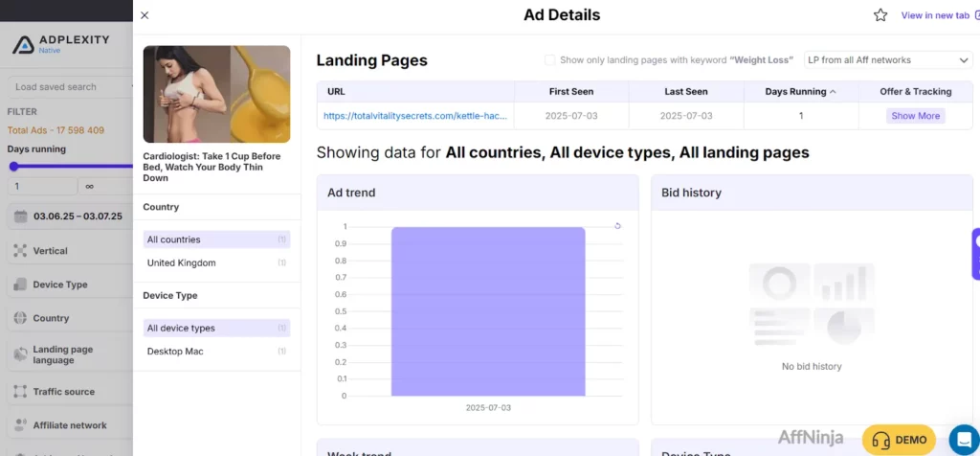
Task: Click the Vertical filter icon
Action: pos(19,251)
